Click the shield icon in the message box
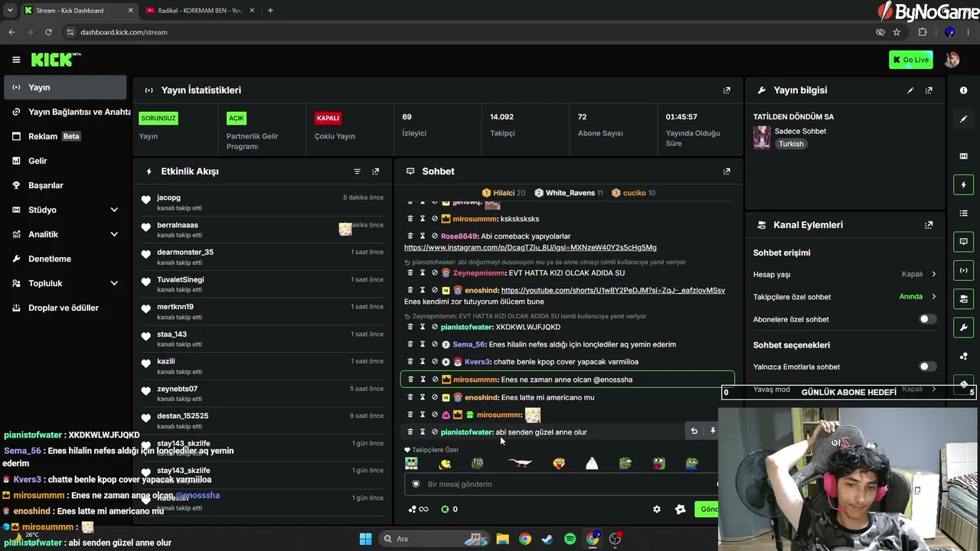This screenshot has height=551, width=980. (416, 484)
